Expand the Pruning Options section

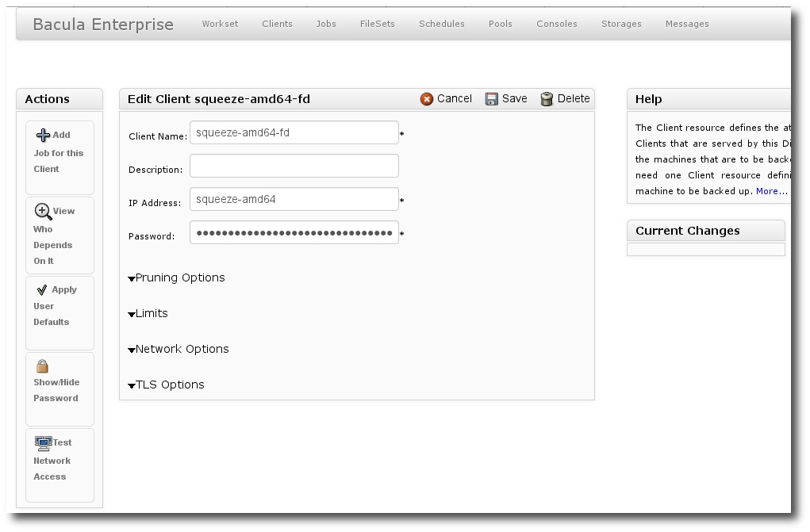177,277
